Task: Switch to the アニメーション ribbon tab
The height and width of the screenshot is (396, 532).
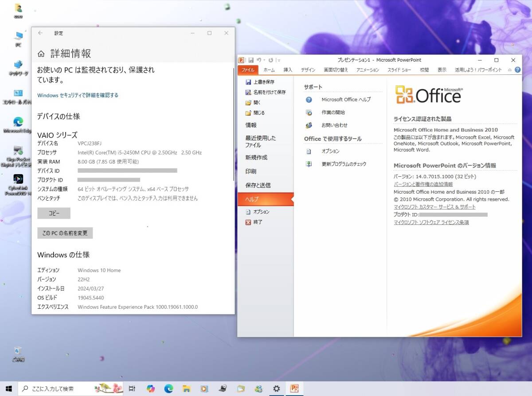Action: point(368,70)
